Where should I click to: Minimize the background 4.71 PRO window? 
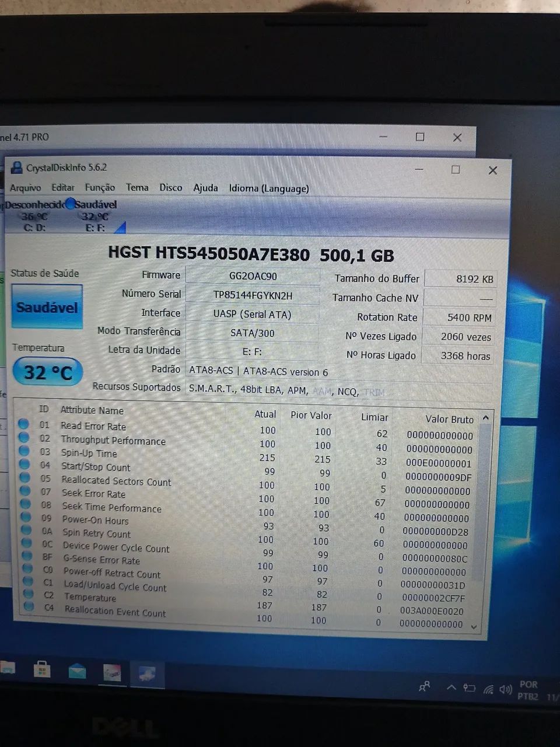coord(383,137)
